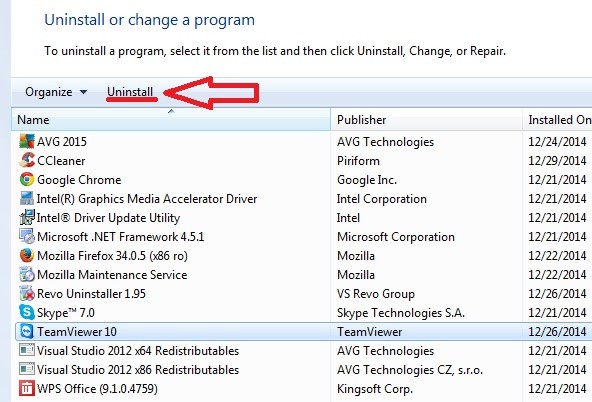Click the install date in WPS Office row
Screen dimensions: 592x402
pos(557,389)
